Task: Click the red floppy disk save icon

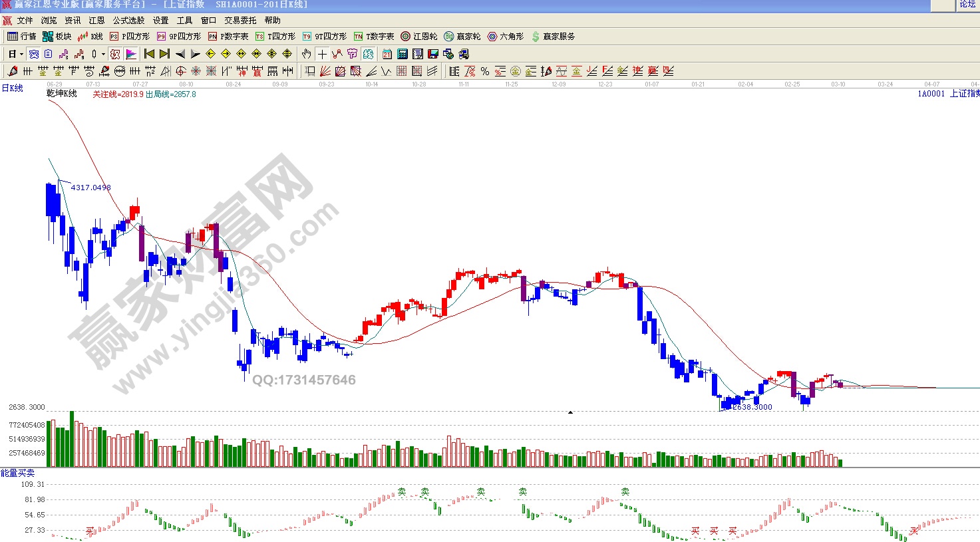Action: tap(433, 54)
